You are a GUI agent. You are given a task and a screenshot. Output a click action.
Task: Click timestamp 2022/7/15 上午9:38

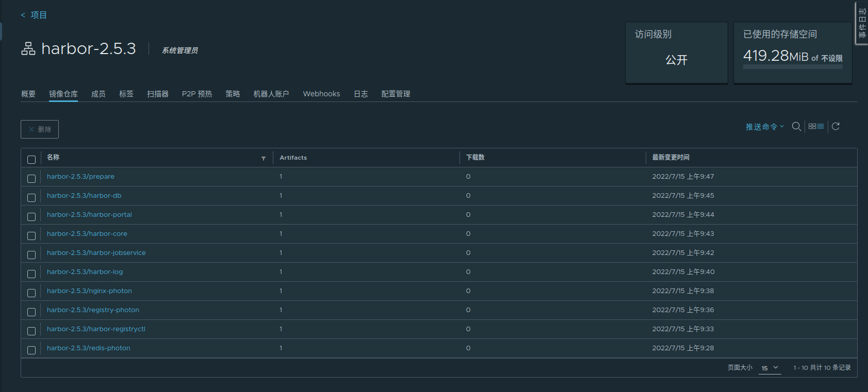coord(683,291)
